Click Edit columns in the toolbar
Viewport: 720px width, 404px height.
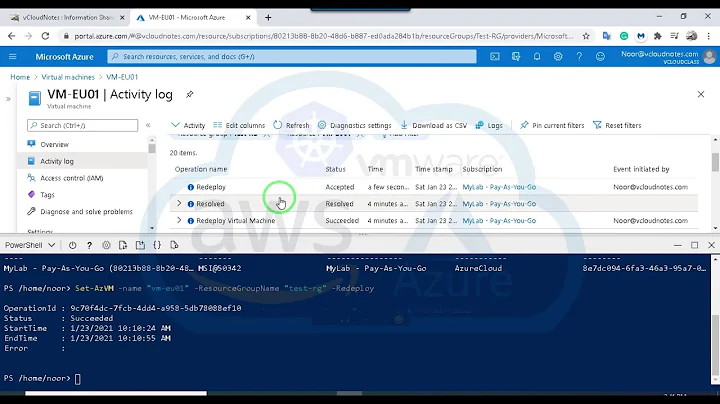(239, 125)
